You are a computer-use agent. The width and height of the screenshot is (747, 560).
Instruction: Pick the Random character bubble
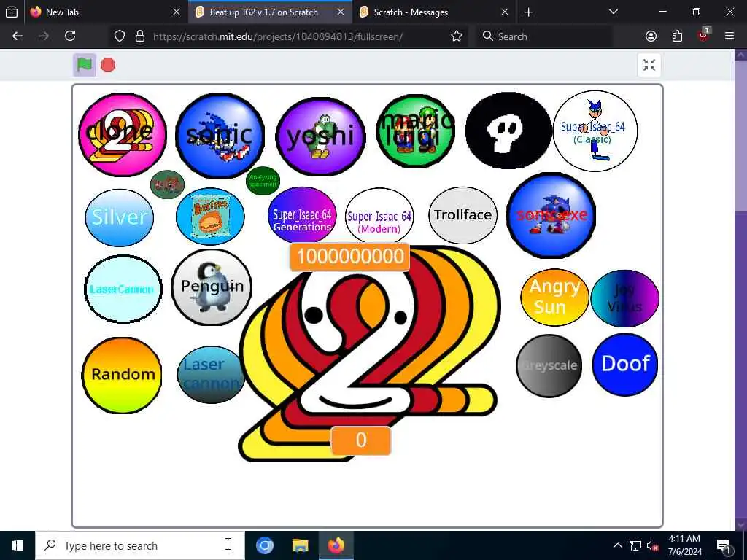point(122,376)
